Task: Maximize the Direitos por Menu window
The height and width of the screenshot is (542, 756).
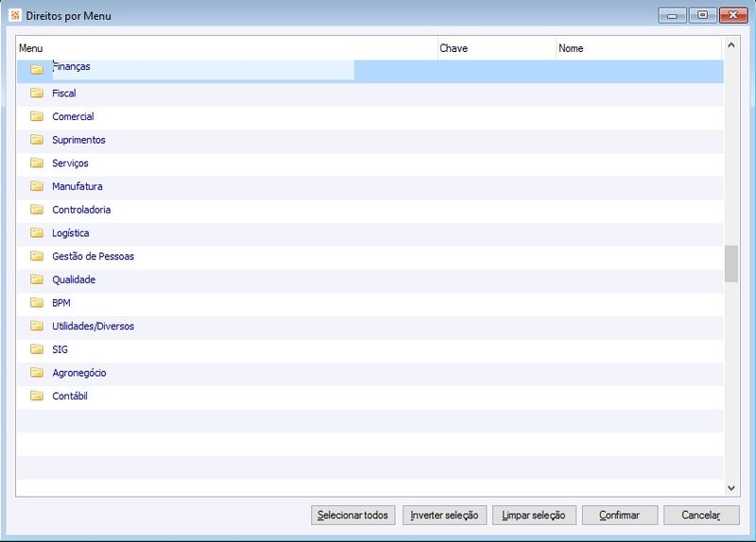Action: (702, 15)
